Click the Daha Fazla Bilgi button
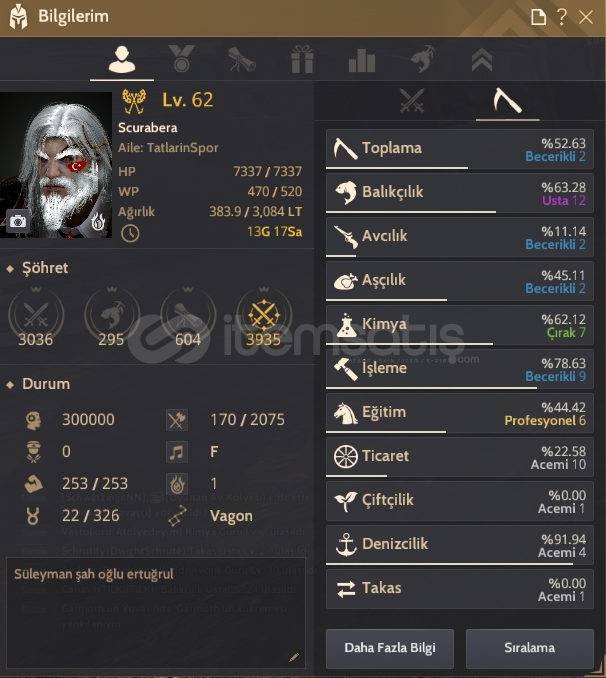606x678 pixels. coord(390,648)
